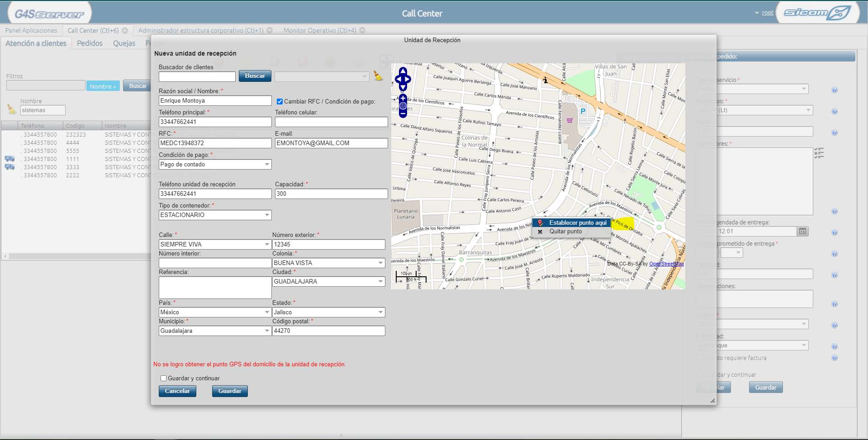Open the OpenStreetMap attribution link
This screenshot has height=440, width=868.
[x=666, y=264]
